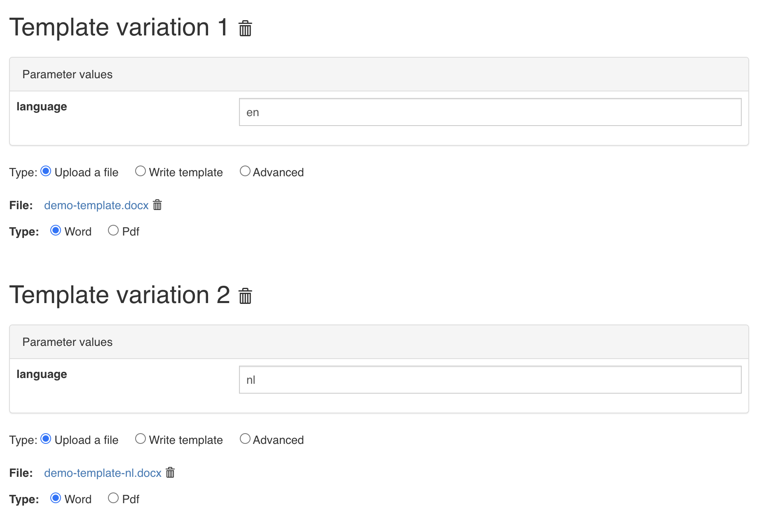Click the Parameter values header of variation 1
The width and height of the screenshot is (778, 532).
68,74
